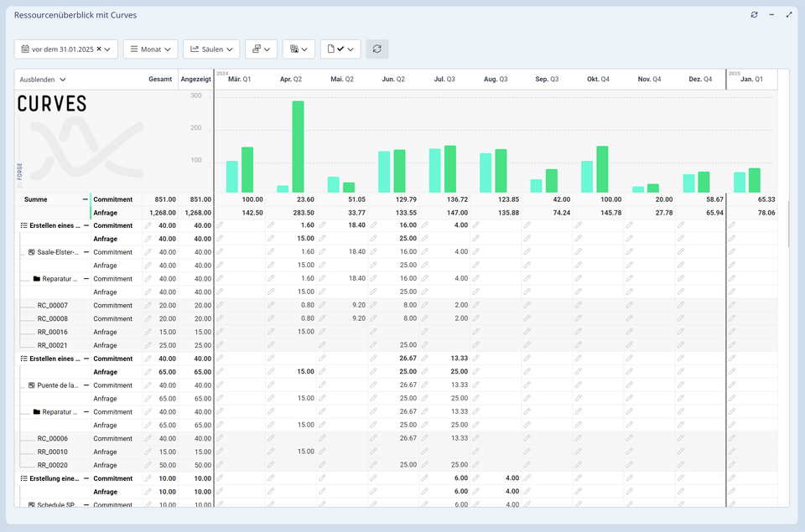Reload the panel via the header refresh icon
Screen dimensions: 805x532
(754, 15)
